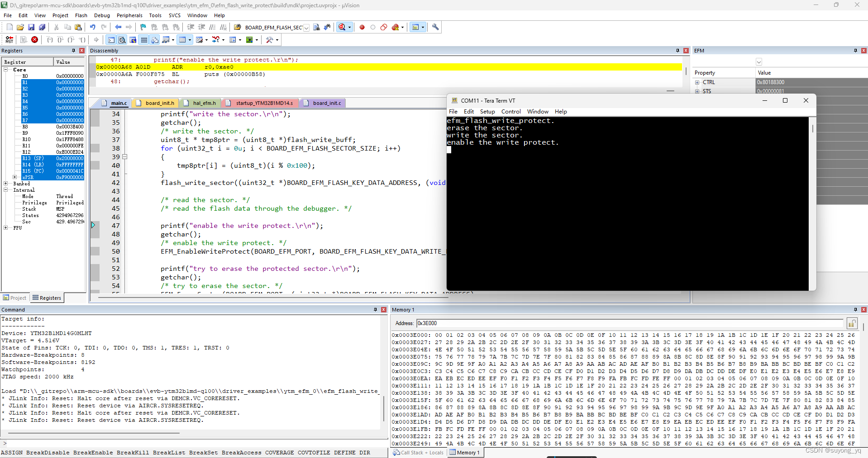The width and height of the screenshot is (868, 458).
Task: Stop program execution red X icon
Action: 34,40
